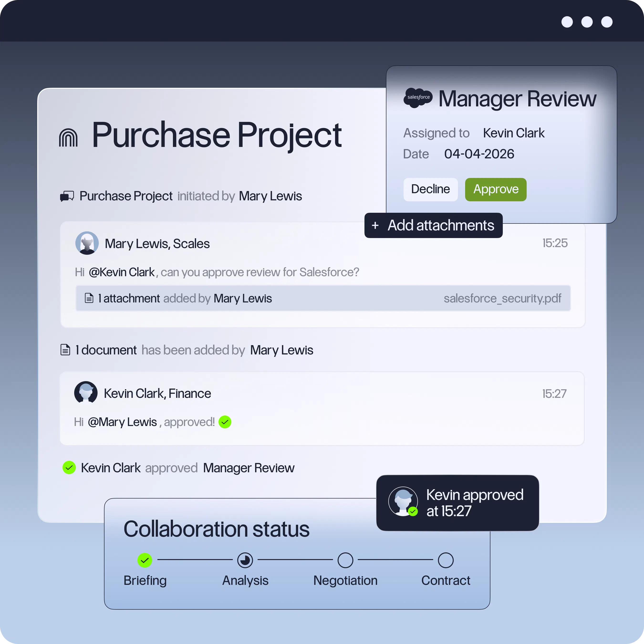Click the chat bubble icon beside Purchase Project
Screen dimensions: 644x644
coord(67,196)
